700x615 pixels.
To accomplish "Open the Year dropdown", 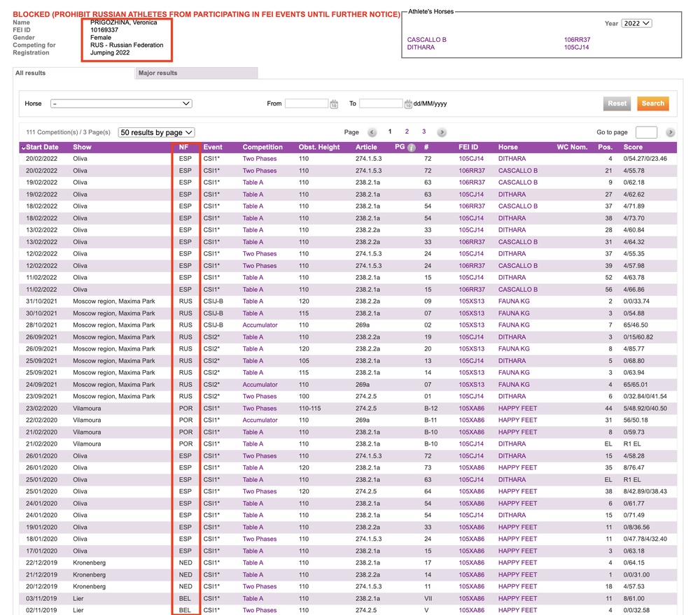I will pos(636,23).
